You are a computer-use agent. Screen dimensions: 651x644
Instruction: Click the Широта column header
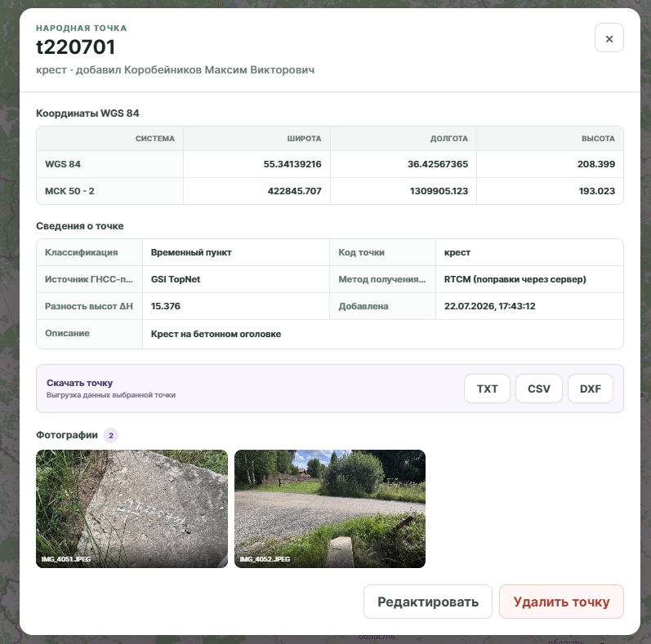304,139
